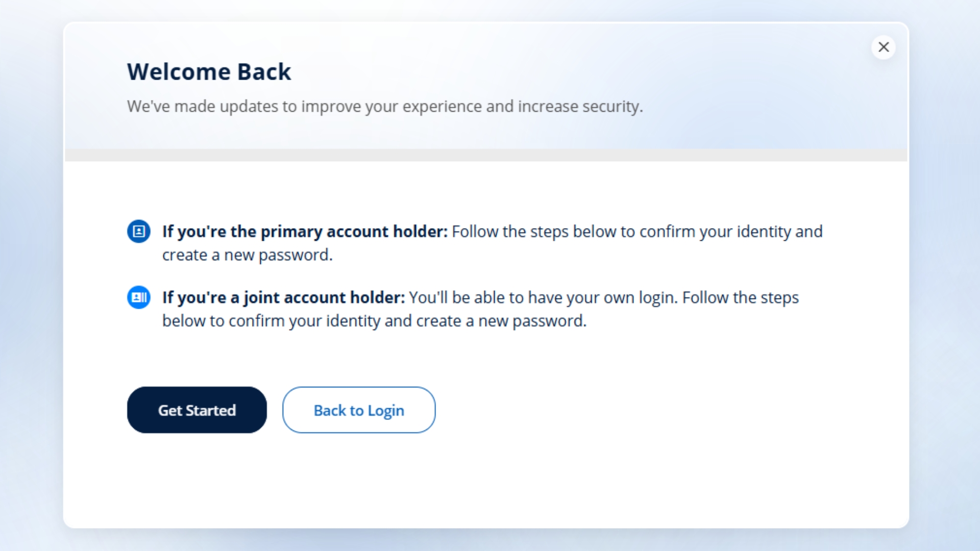Click "You'll be able to have your own login"
This screenshot has width=980, height=551.
543,297
